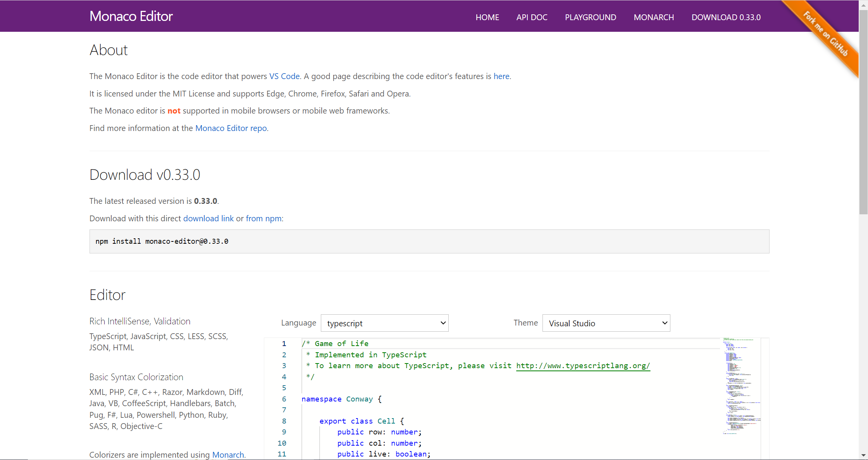Click DOWNLOAD 0.33.0 in the navigation
The width and height of the screenshot is (868, 460).
pyautogui.click(x=726, y=17)
